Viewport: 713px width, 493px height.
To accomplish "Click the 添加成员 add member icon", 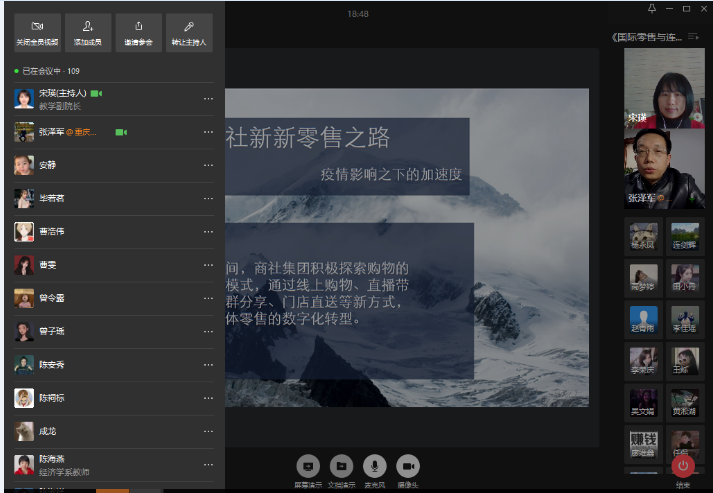I will tap(88, 32).
